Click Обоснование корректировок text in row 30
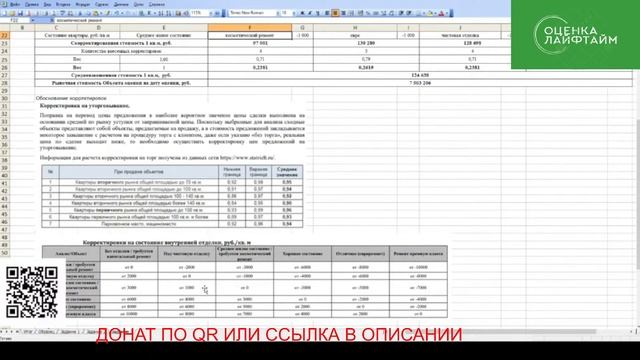The image size is (640, 360). (71, 98)
